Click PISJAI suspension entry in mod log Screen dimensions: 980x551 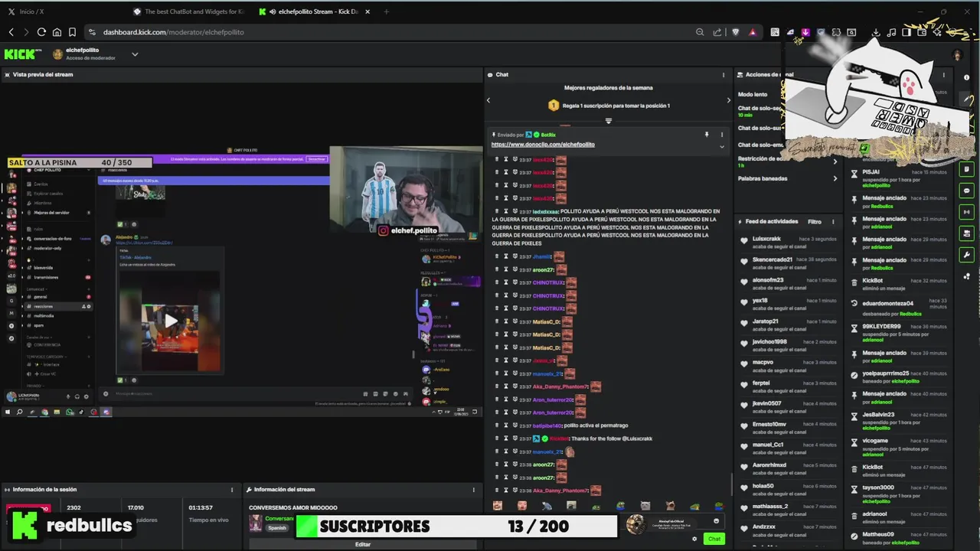click(900, 178)
